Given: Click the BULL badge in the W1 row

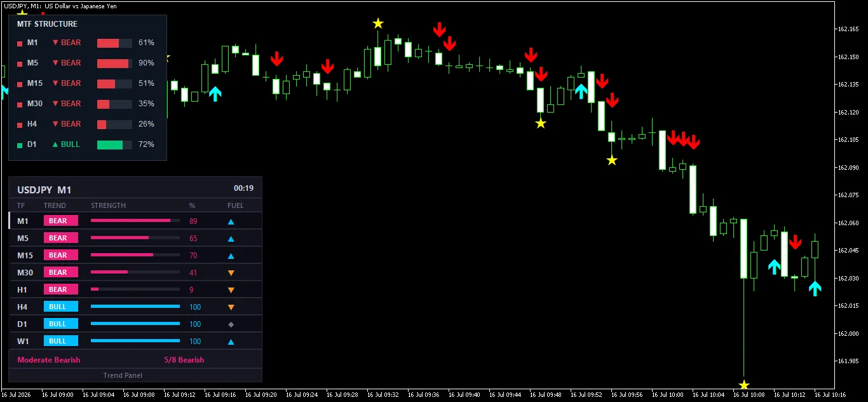Looking at the screenshot, I should click(x=61, y=341).
